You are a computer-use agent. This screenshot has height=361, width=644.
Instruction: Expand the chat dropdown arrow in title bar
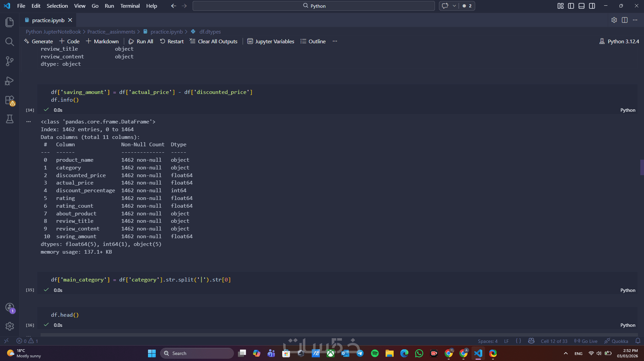point(454,6)
